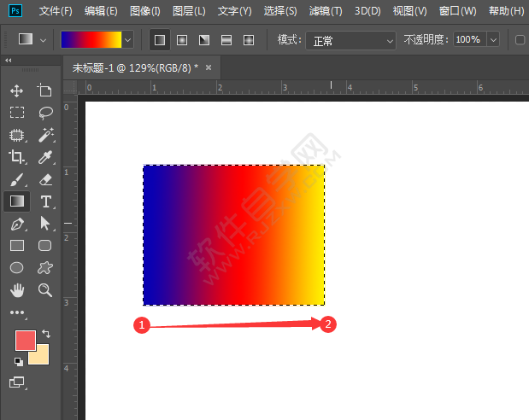This screenshot has width=529, height=420.
Task: Open the 不透明度 opacity slider arrow
Action: pos(493,40)
